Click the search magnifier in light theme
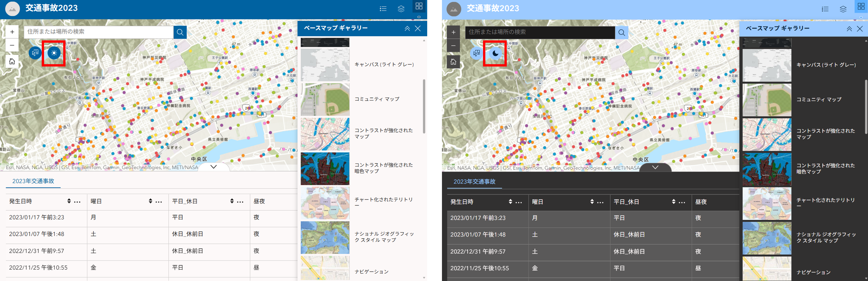 [180, 32]
